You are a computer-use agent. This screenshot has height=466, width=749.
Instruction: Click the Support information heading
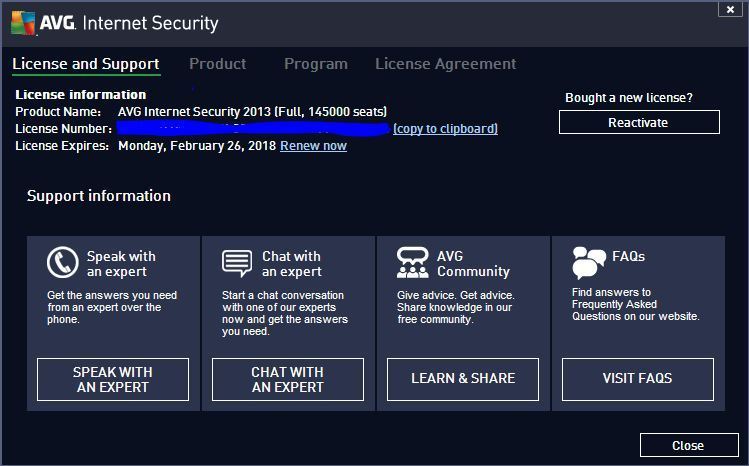99,196
